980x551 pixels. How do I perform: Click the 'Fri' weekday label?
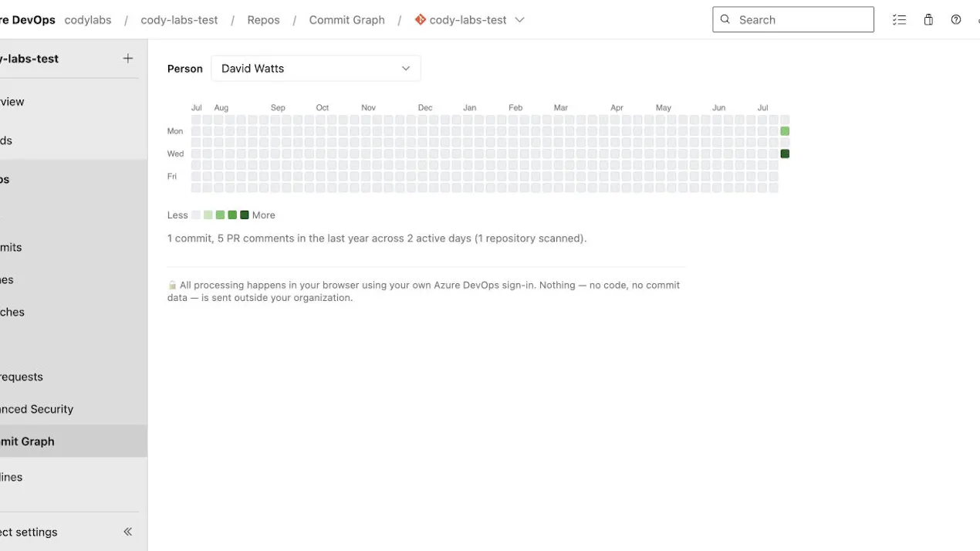pyautogui.click(x=172, y=177)
